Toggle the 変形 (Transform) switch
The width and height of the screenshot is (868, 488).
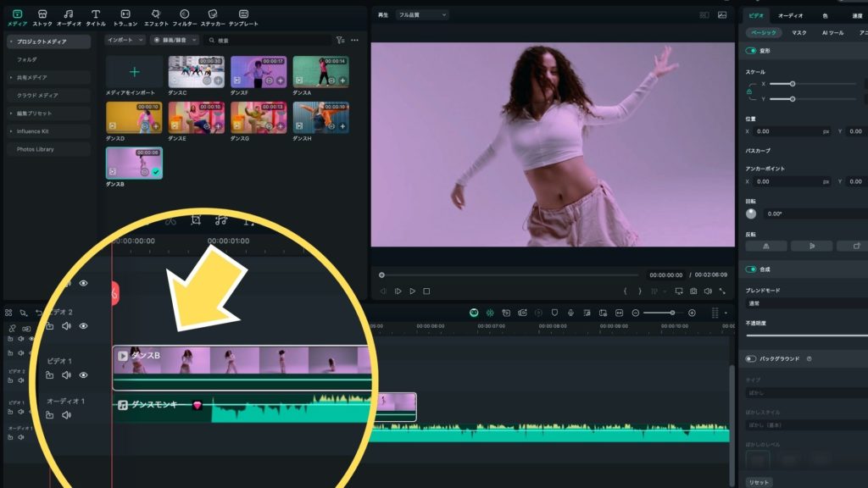[750, 51]
